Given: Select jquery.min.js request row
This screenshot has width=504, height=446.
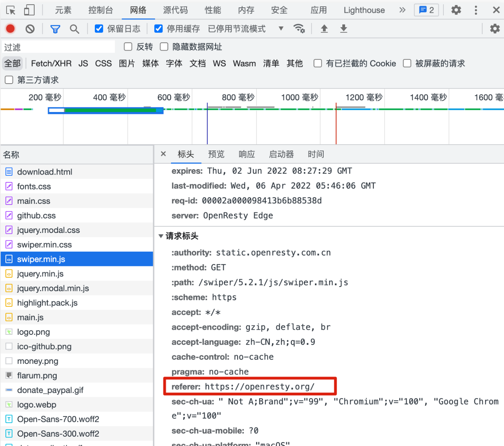Looking at the screenshot, I should [x=77, y=274].
